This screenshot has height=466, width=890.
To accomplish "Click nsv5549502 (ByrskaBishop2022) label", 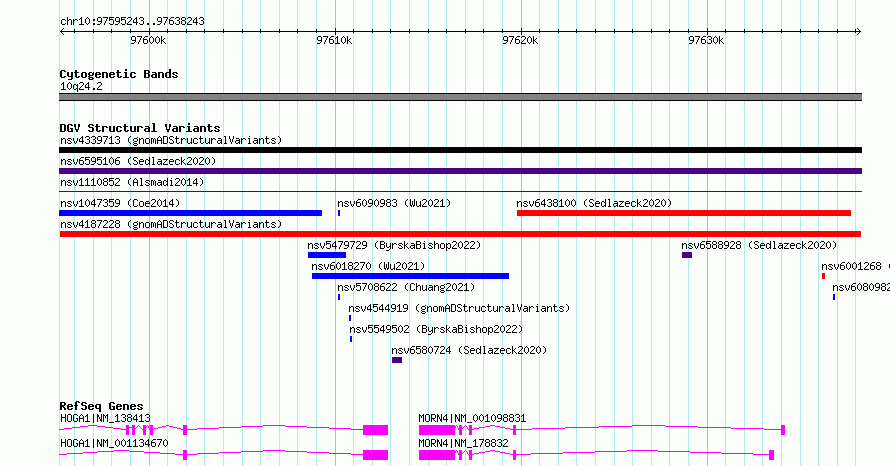I will 436,329.
